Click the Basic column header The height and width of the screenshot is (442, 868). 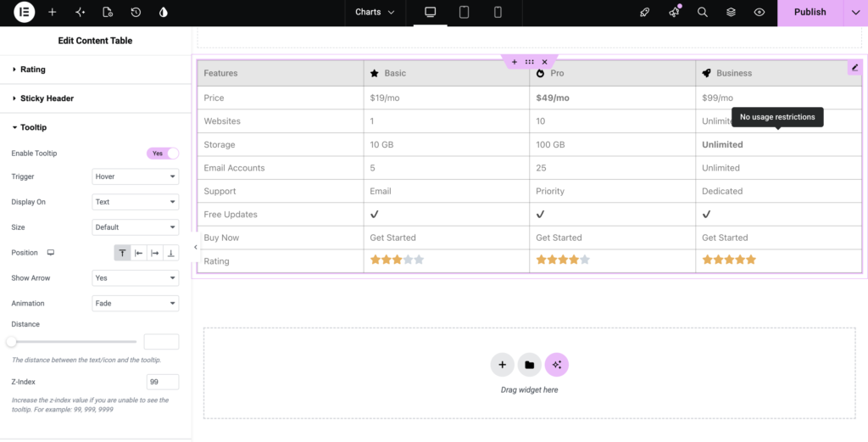point(447,73)
